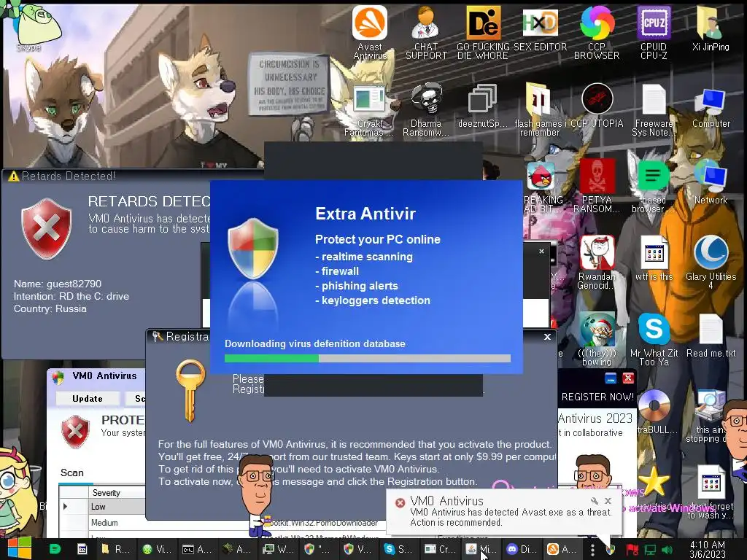
Task: Switch to the Cr... taskbar item
Action: [x=440, y=549]
